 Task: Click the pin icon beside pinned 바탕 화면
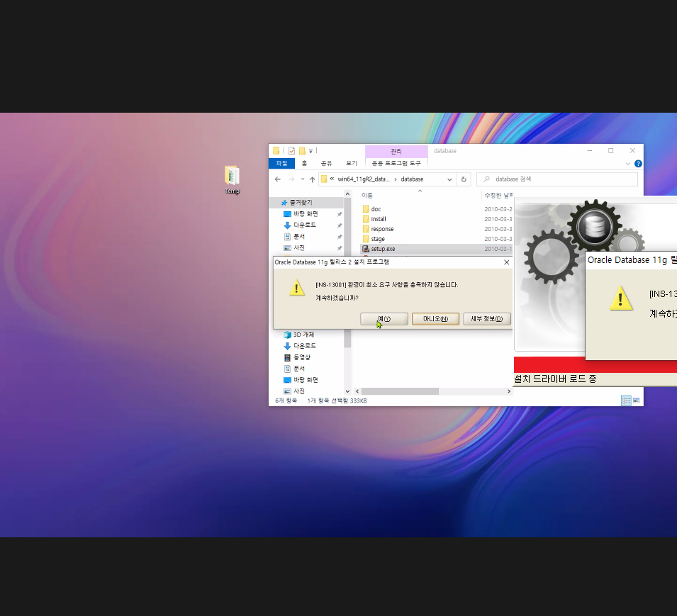point(340,214)
